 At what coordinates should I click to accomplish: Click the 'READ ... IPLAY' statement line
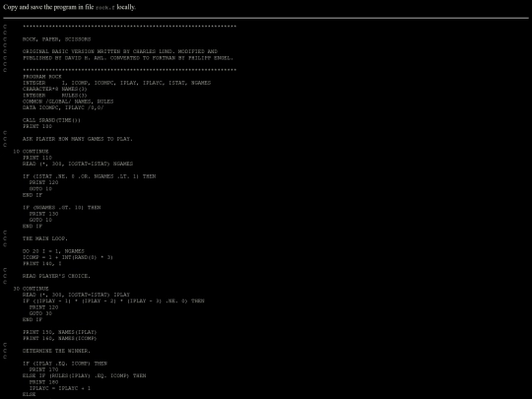point(76,295)
